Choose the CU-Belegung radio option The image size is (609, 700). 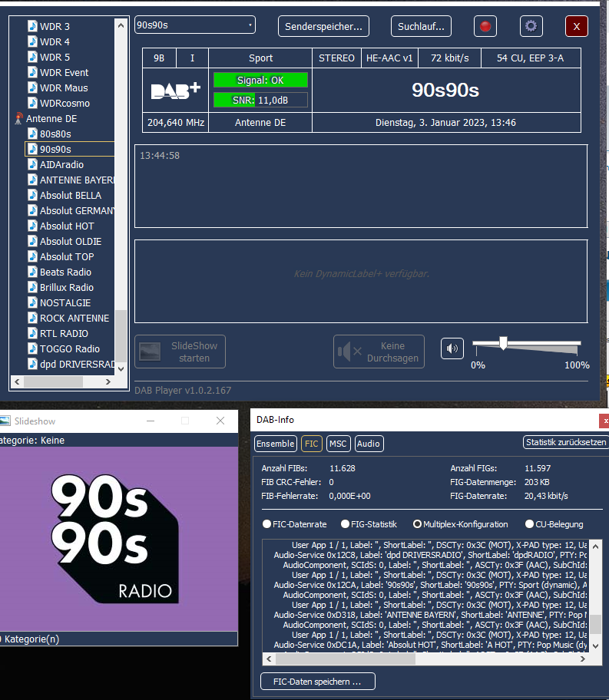click(529, 524)
